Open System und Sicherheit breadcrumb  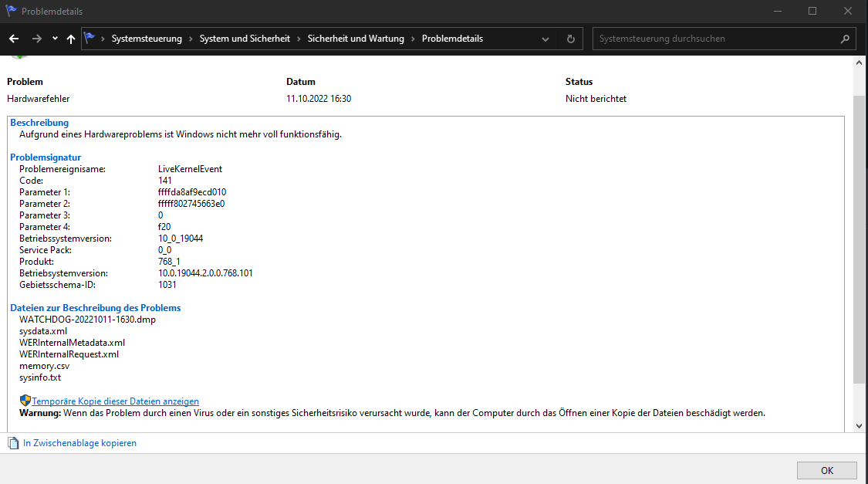pyautogui.click(x=245, y=39)
